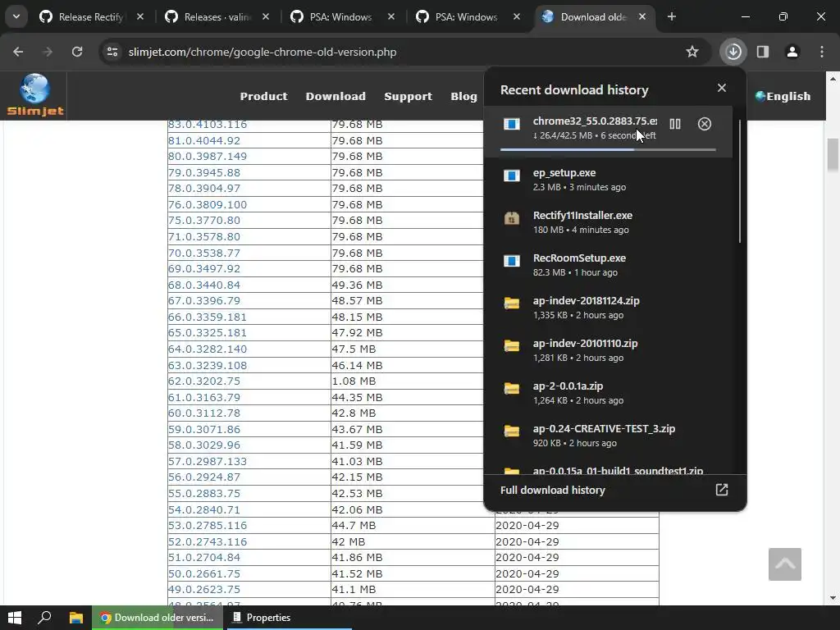The image size is (840, 630).
Task: Download Chrome version 62.0.3202.75
Action: [204, 381]
